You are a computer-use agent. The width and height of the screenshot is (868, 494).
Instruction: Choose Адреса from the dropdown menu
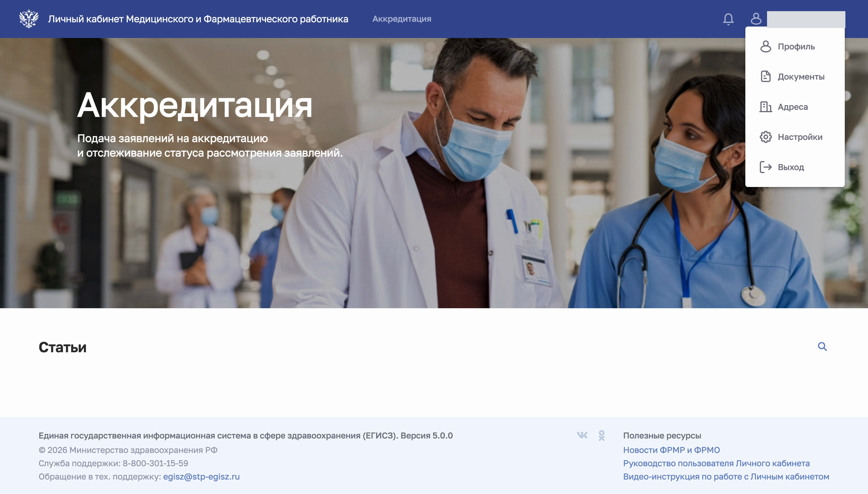coord(795,107)
